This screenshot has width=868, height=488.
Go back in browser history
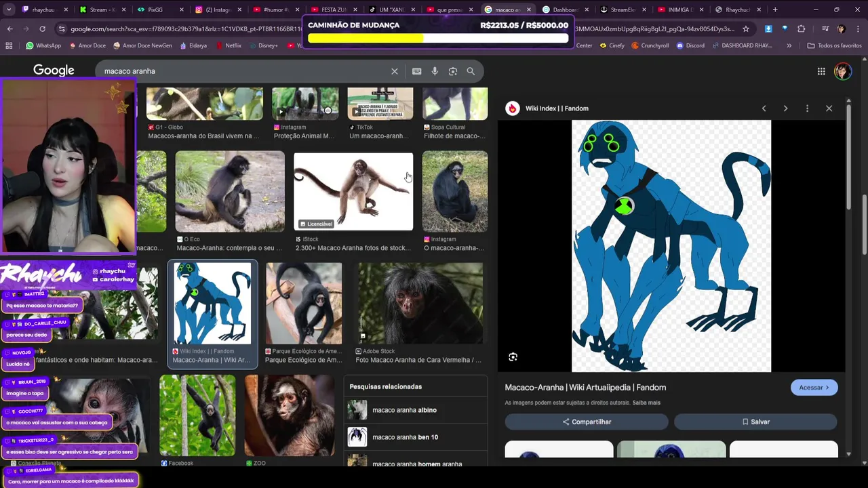[9, 29]
